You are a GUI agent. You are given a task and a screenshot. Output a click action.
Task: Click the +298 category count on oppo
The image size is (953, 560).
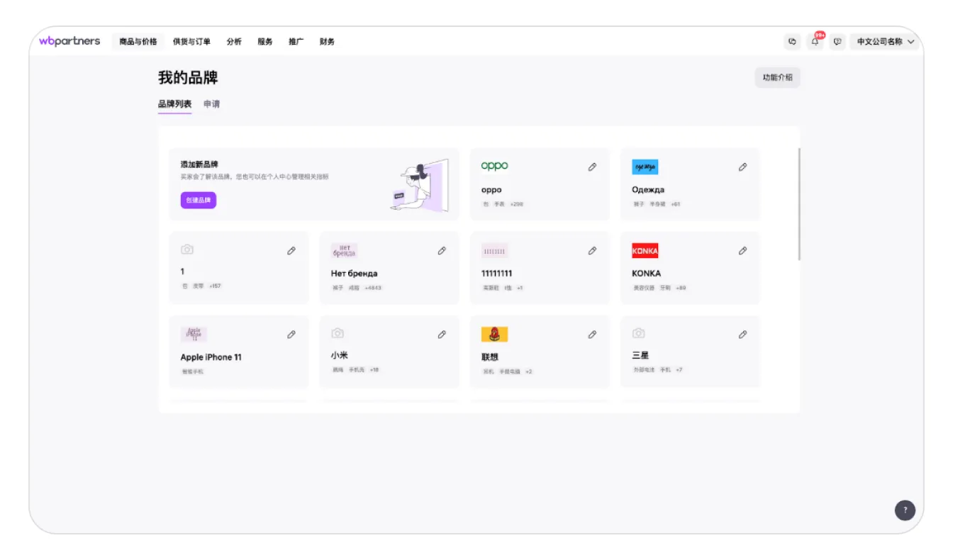click(x=517, y=204)
